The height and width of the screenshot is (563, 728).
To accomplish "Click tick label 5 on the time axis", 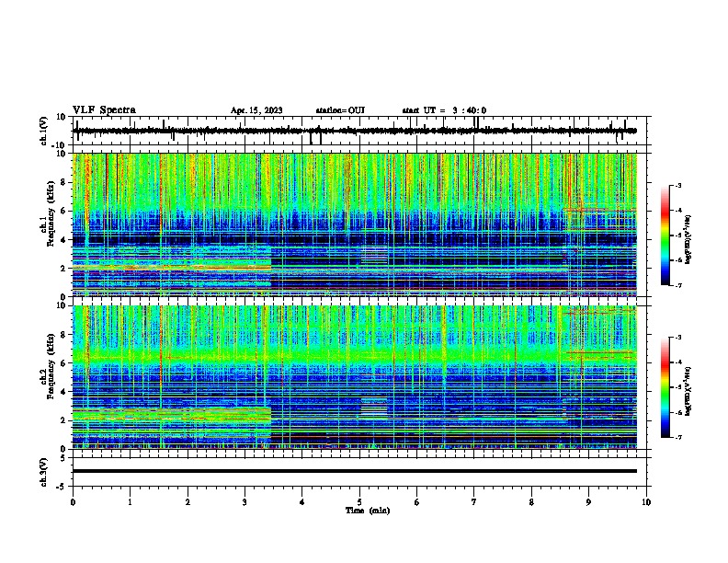I will click(359, 502).
